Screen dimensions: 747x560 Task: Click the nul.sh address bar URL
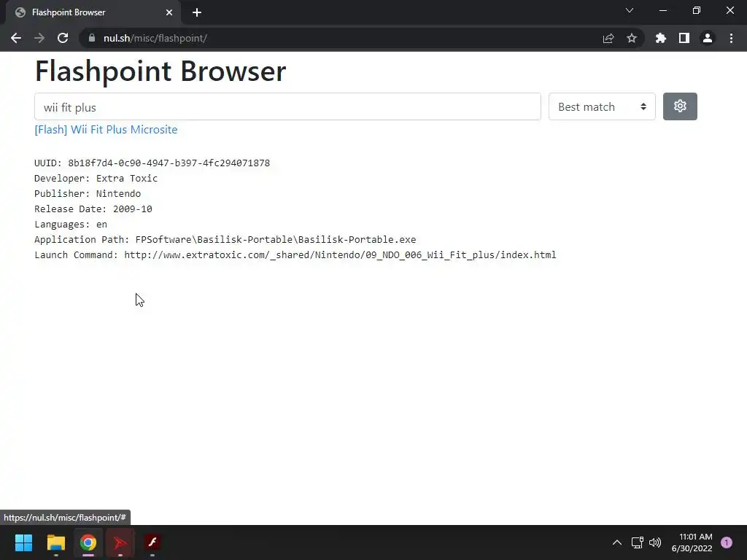[x=155, y=38]
